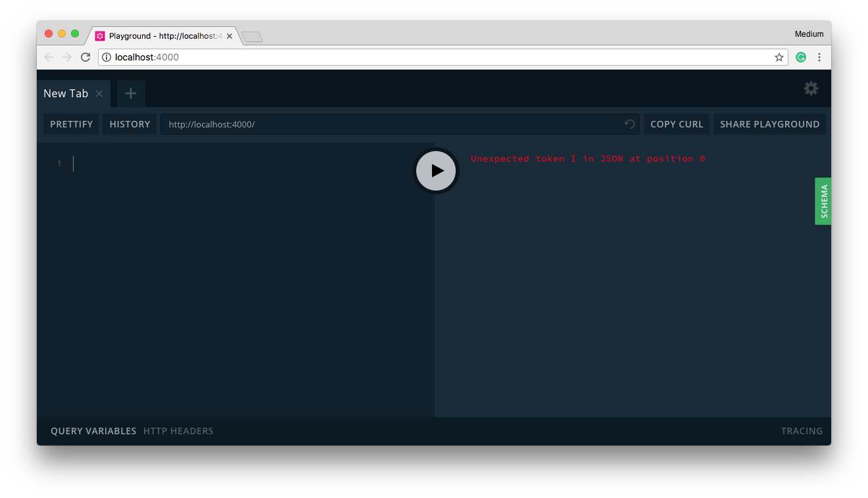The image size is (868, 498).
Task: Click Copy CURL button
Action: pyautogui.click(x=677, y=124)
